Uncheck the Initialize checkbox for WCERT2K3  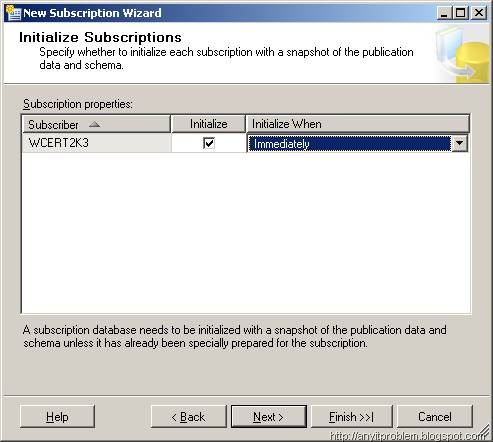(209, 143)
